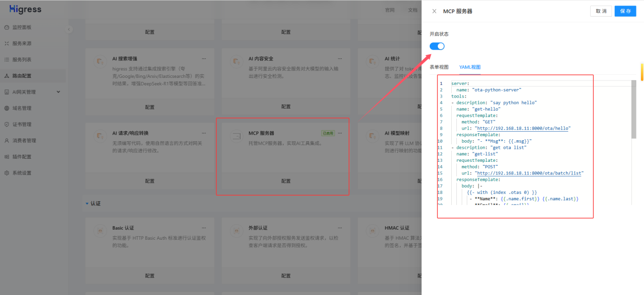Viewport: 644px width, 295px height.
Task: Click 配置 on the AI 请求/响应转换 card
Action: click(x=150, y=181)
